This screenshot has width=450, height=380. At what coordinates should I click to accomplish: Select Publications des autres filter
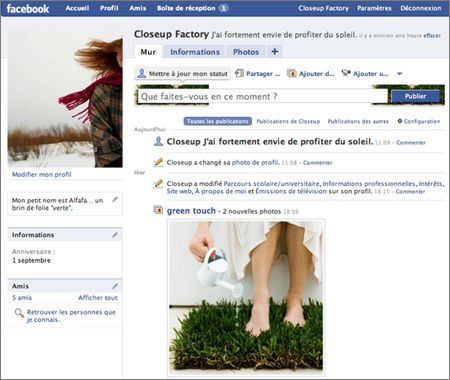click(x=358, y=121)
